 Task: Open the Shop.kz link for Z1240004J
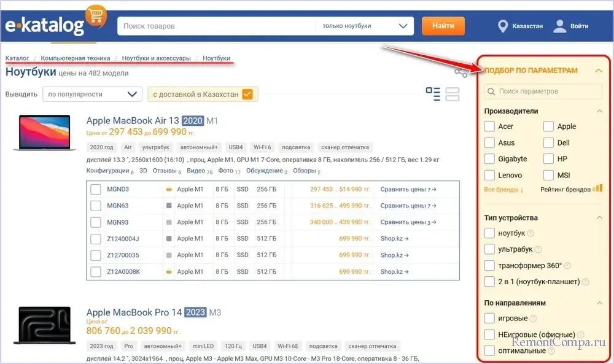point(394,239)
